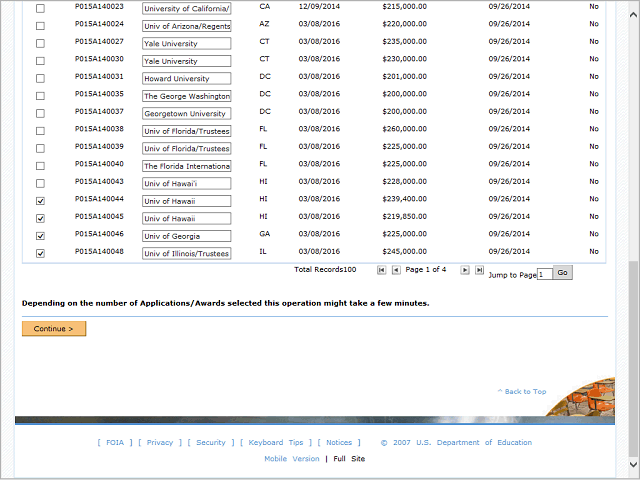Screen dimensions: 640x480
Task: Uncheck the box for award P015A140045
Action: point(40,218)
